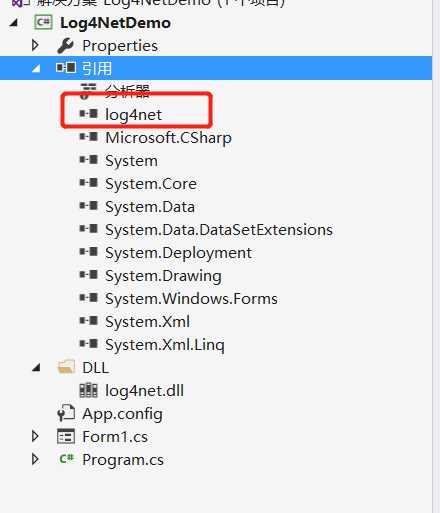
Task: Select the System.Xml.Linq reference
Action: [165, 345]
